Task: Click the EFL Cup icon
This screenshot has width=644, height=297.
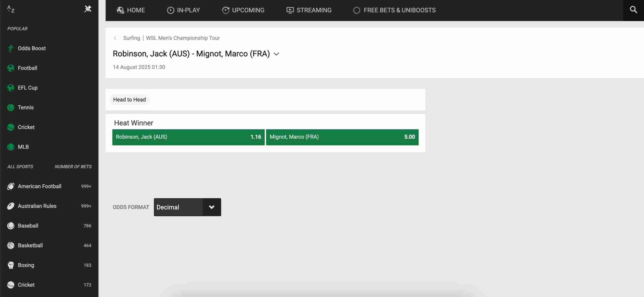Action: [x=11, y=88]
